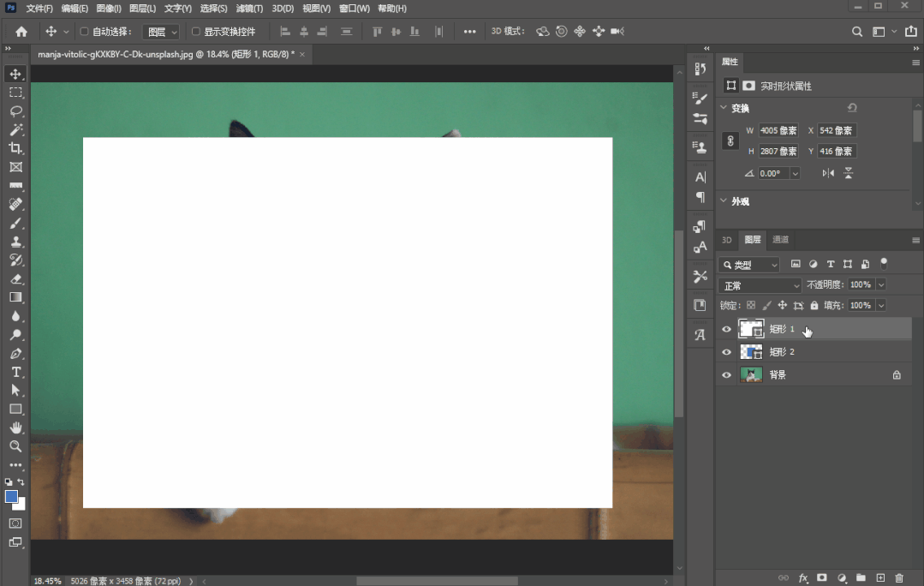Select the Magic Wand tool

pyautogui.click(x=16, y=129)
